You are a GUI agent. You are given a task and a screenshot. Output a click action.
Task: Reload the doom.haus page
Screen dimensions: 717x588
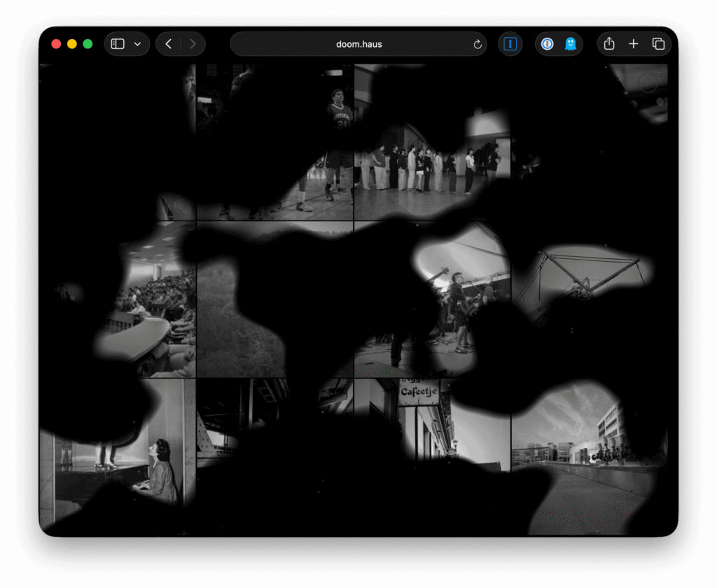(x=478, y=44)
